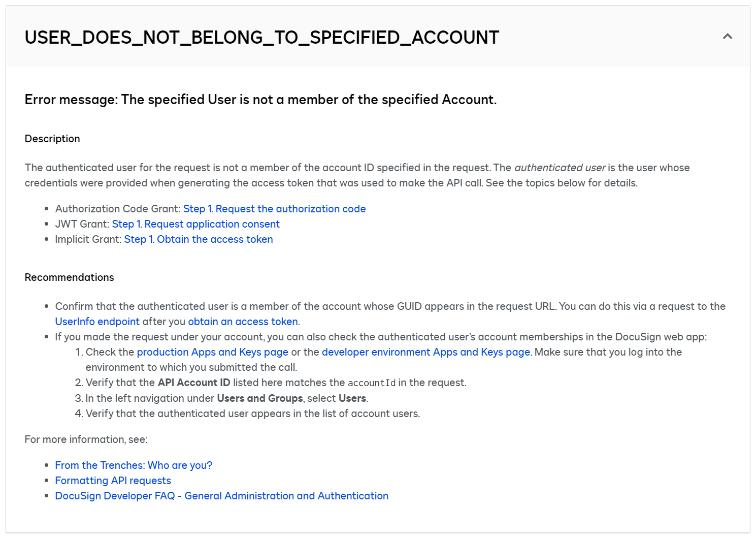The height and width of the screenshot is (539, 756).
Task: Click the 'obtain an access token' link
Action: [x=243, y=322]
